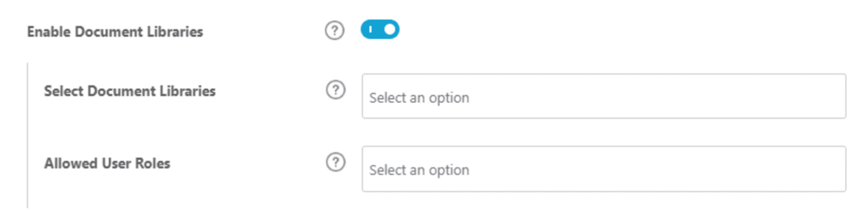Click the white knob of the blue switch
This screenshot has height=212, width=868.
tap(390, 29)
